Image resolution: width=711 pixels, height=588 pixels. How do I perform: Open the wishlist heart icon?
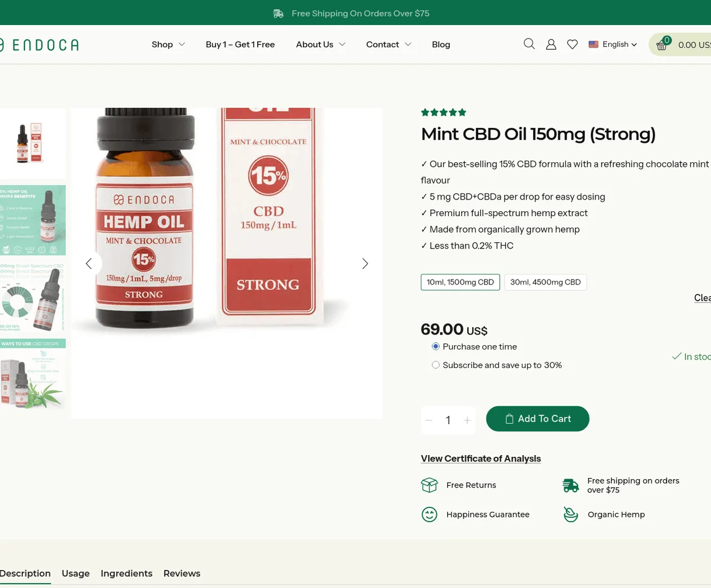572,44
